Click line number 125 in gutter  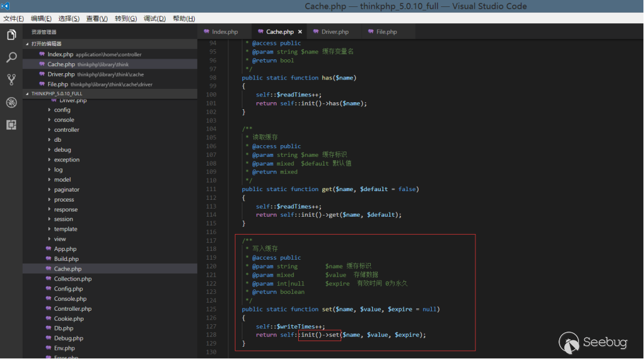pos(211,309)
